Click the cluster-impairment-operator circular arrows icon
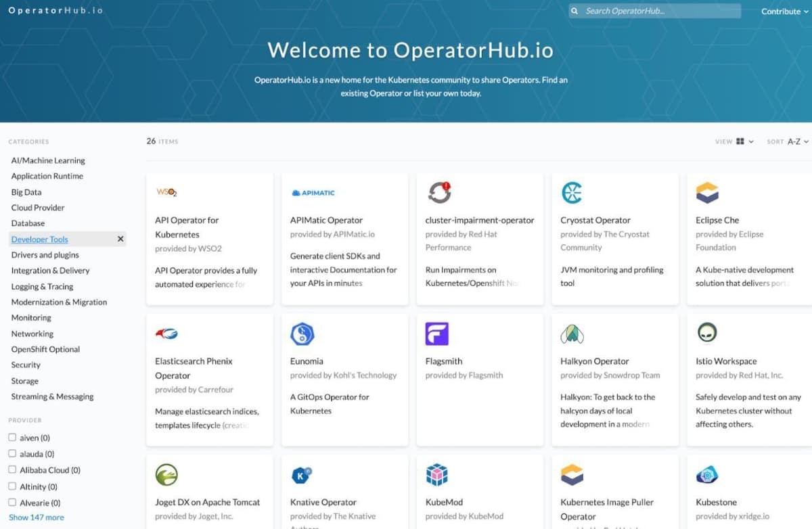812x529 pixels. click(439, 191)
